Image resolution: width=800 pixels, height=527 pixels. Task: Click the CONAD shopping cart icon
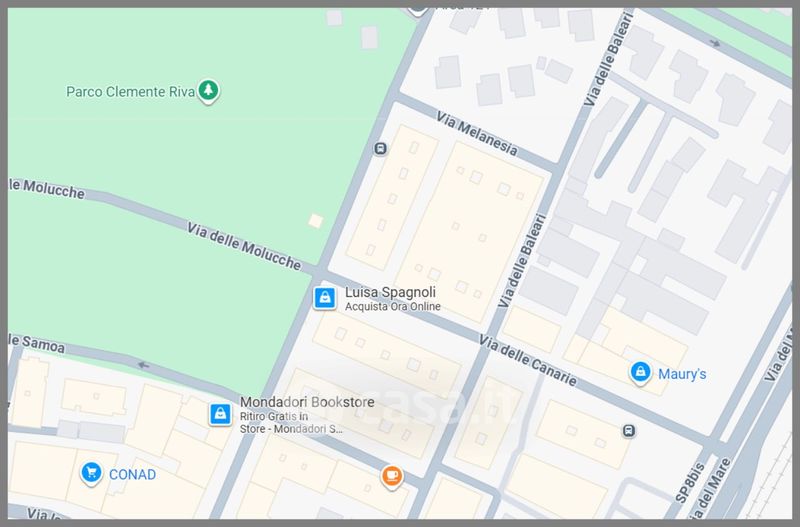click(91, 472)
